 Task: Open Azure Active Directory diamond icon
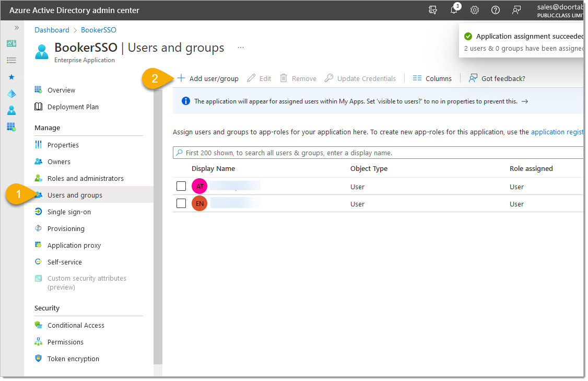coord(11,94)
